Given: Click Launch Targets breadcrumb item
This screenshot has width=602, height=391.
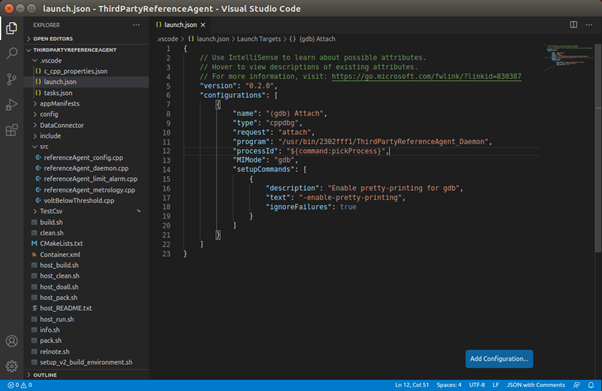Looking at the screenshot, I should pos(259,39).
